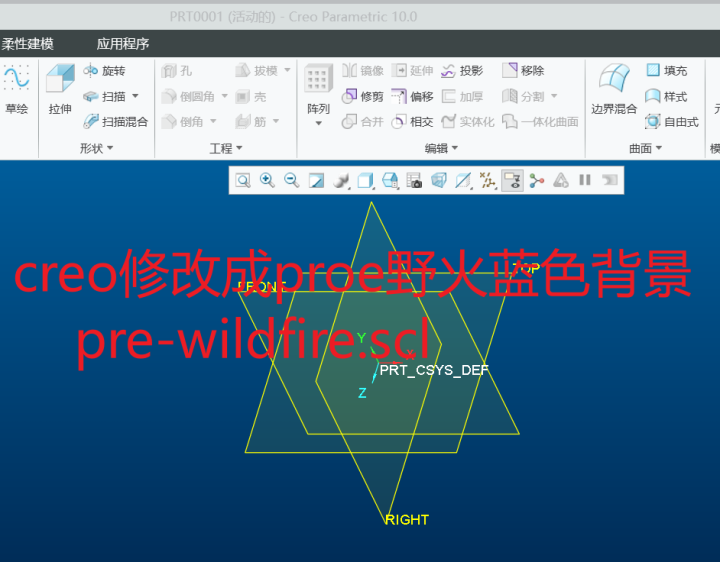The image size is (720, 562).
Task: Click the Hole (孔) tool
Action: (x=177, y=71)
